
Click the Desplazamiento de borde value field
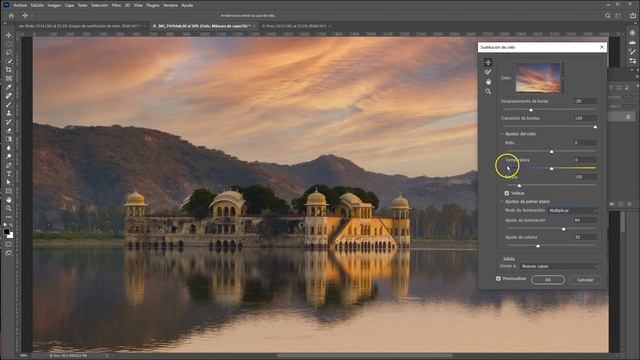coord(584,101)
